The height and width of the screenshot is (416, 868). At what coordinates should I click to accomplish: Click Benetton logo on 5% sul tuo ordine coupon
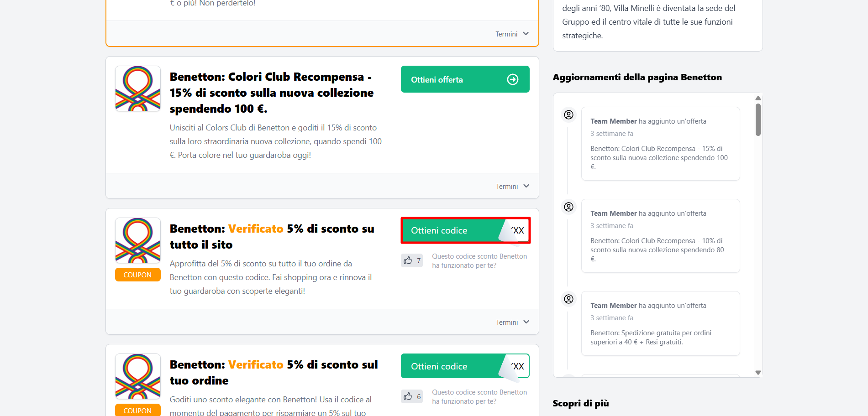point(138,376)
